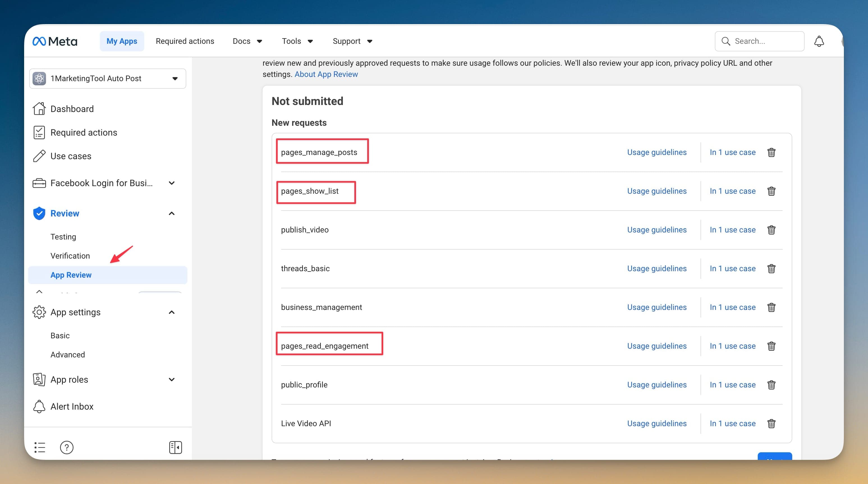This screenshot has height=484, width=868.
Task: Open 'In 1 use case' for public_profile
Action: coord(732,385)
